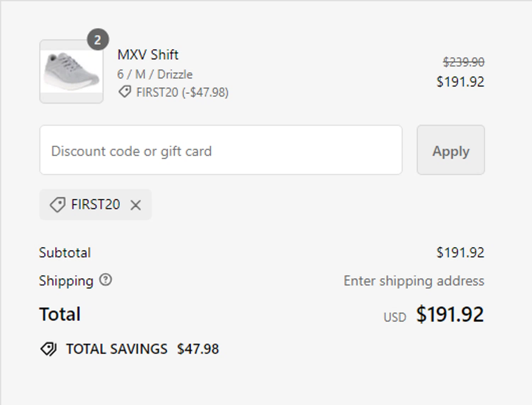Image resolution: width=532 pixels, height=405 pixels.
Task: Click the crossed-out $239.90 original price
Action: pyautogui.click(x=464, y=62)
